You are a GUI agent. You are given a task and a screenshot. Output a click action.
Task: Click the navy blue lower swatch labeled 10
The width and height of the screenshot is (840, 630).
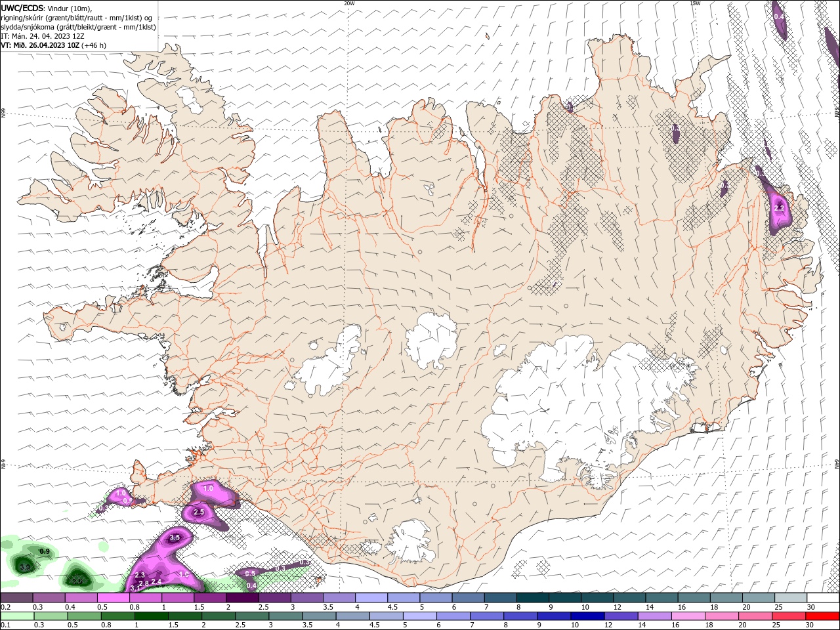(x=587, y=616)
